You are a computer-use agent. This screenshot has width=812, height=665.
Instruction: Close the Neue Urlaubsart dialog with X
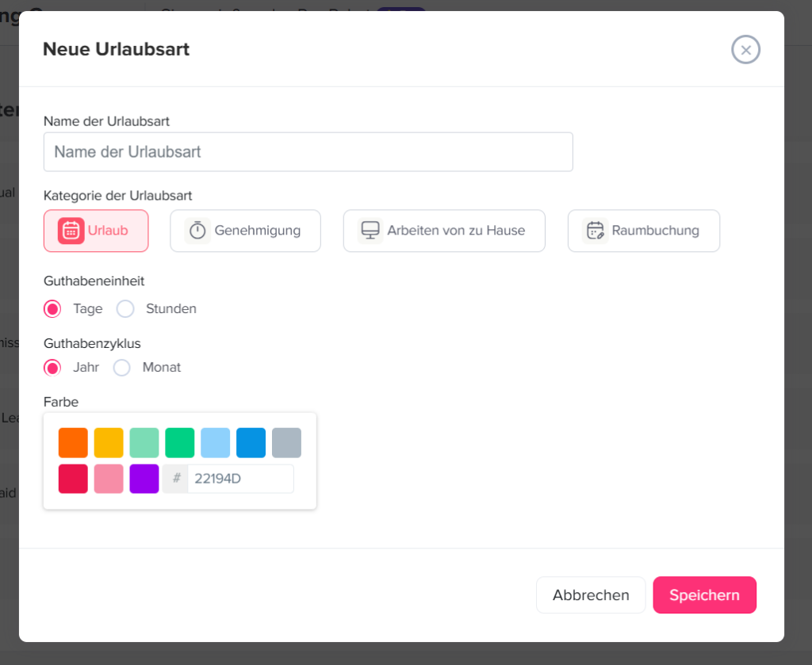pyautogui.click(x=745, y=49)
